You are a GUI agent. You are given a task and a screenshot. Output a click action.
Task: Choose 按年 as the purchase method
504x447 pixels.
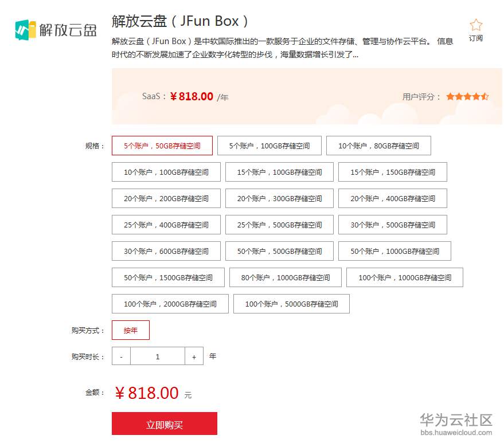tap(130, 330)
